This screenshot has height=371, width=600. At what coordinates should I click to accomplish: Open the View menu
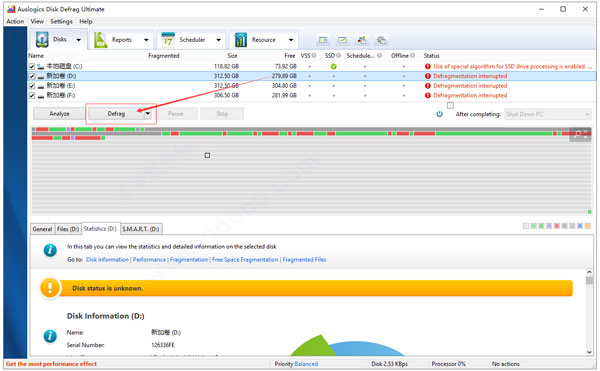[37, 21]
